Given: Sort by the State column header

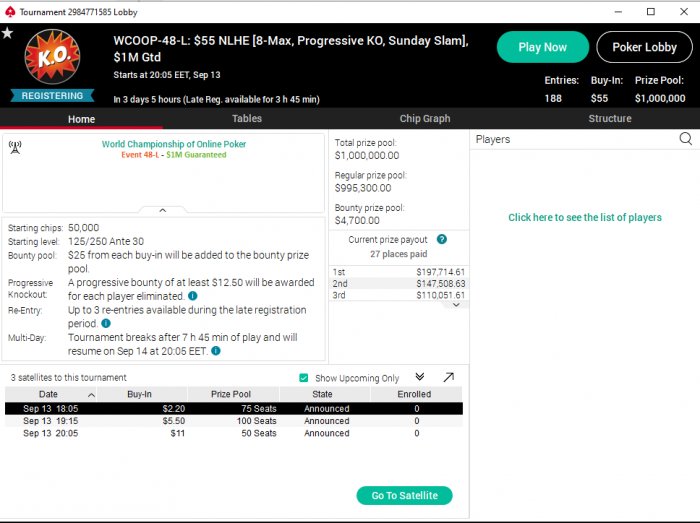Looking at the screenshot, I should tap(325, 394).
